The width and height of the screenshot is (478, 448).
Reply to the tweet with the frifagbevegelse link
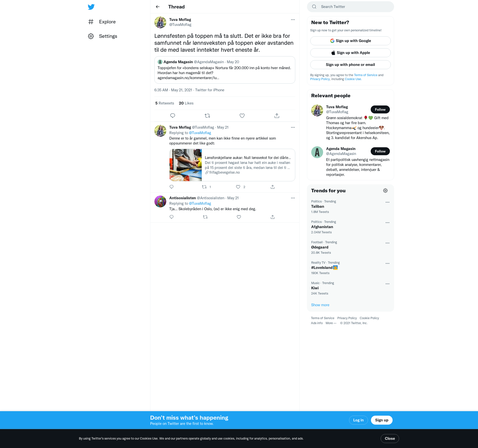click(x=172, y=187)
